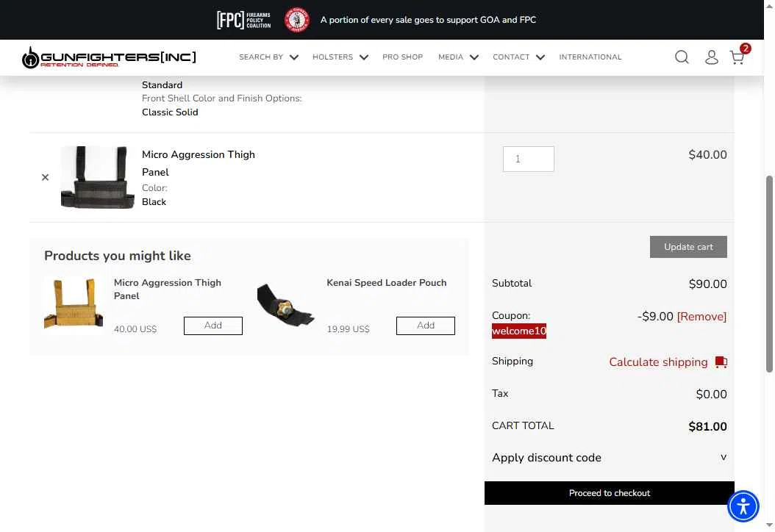Click the banner text about GOA and FPC

click(x=428, y=20)
